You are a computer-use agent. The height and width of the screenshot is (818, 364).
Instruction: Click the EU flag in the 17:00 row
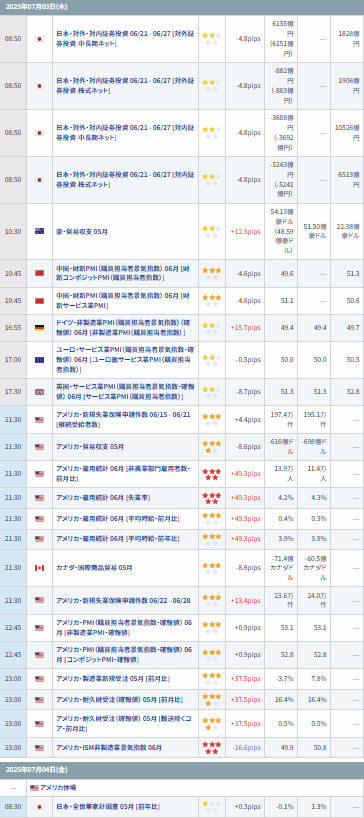(x=39, y=359)
